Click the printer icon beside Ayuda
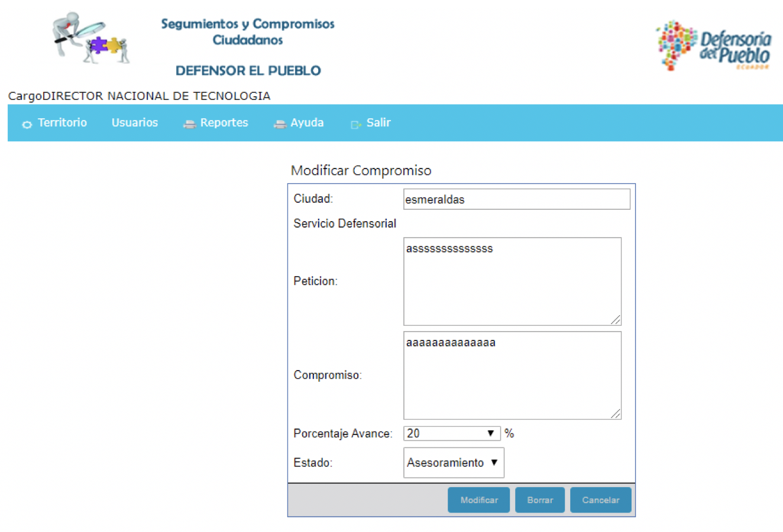 (280, 124)
